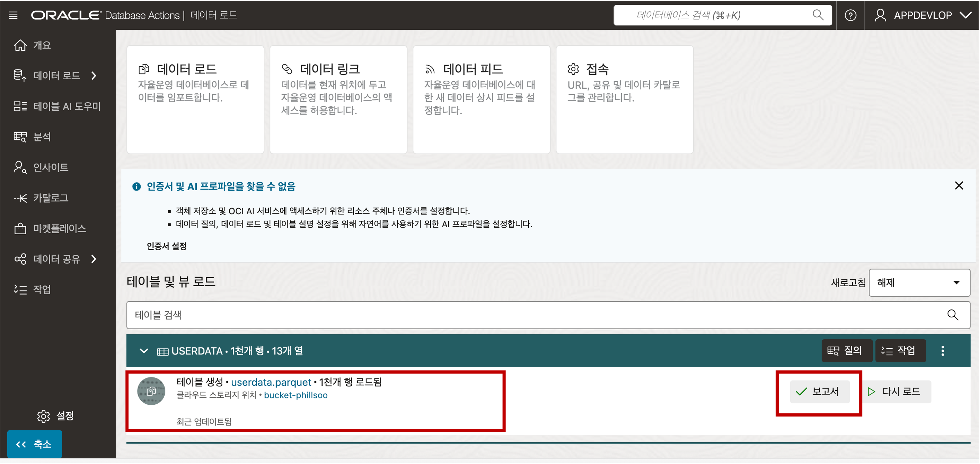Click the 보고서 report button

[820, 392]
